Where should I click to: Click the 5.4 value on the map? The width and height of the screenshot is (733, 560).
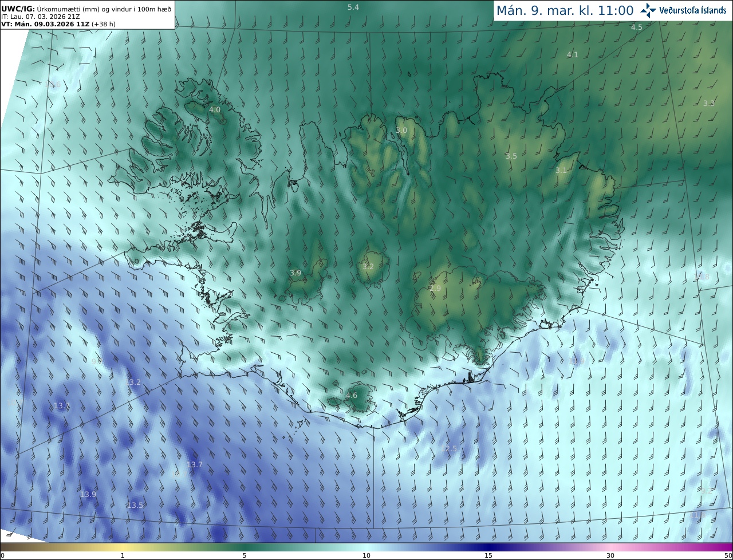[353, 7]
